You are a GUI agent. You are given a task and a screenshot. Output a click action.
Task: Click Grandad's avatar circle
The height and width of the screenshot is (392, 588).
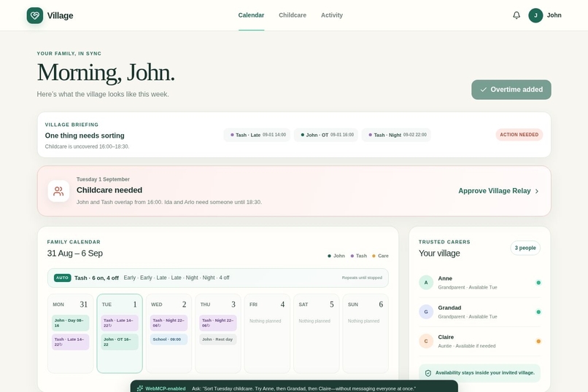coord(426,312)
